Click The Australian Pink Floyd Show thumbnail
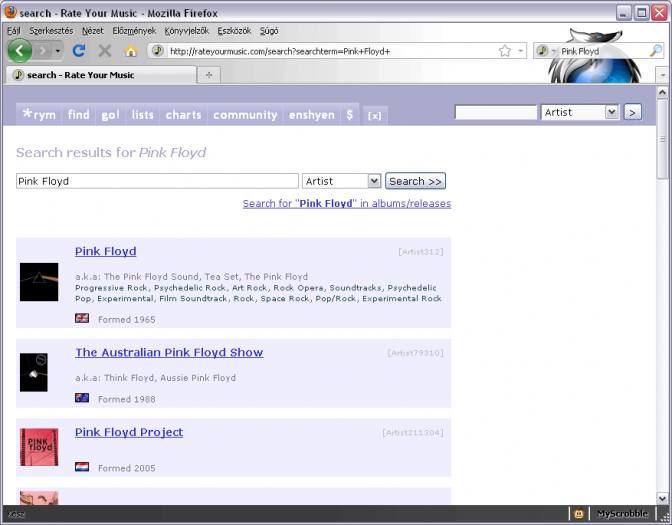The height and width of the screenshot is (525, 672). 34,372
